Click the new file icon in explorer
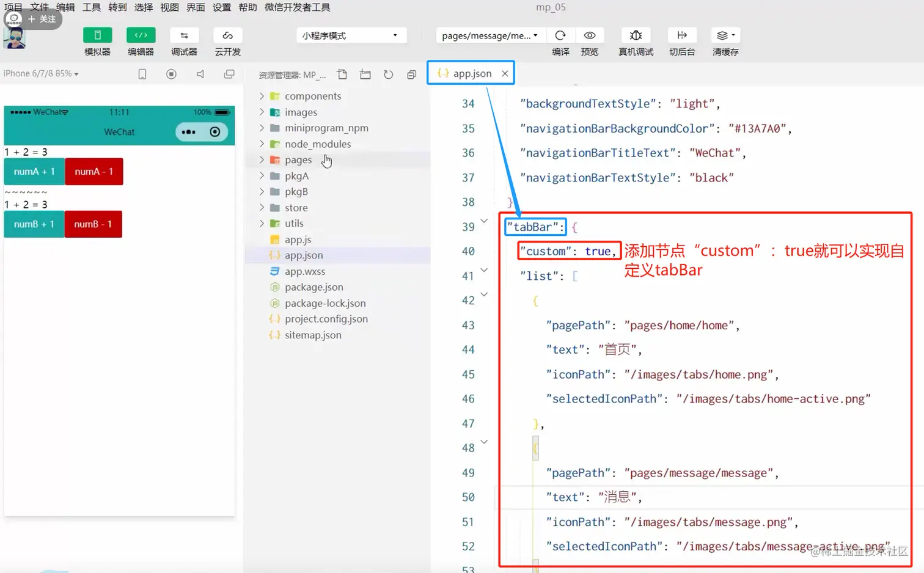The image size is (924, 573). 342,75
